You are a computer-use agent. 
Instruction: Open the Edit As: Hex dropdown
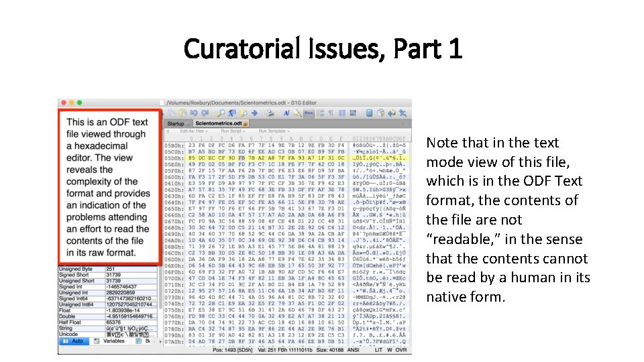194,131
